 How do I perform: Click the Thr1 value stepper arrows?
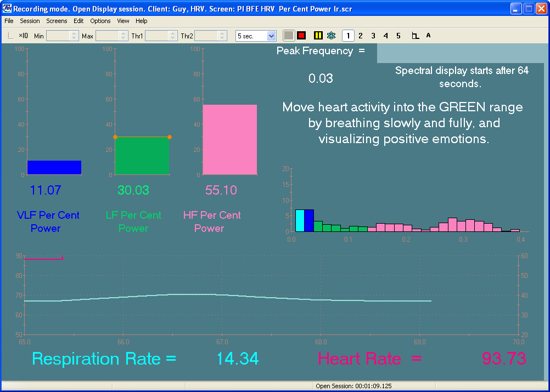click(x=172, y=36)
